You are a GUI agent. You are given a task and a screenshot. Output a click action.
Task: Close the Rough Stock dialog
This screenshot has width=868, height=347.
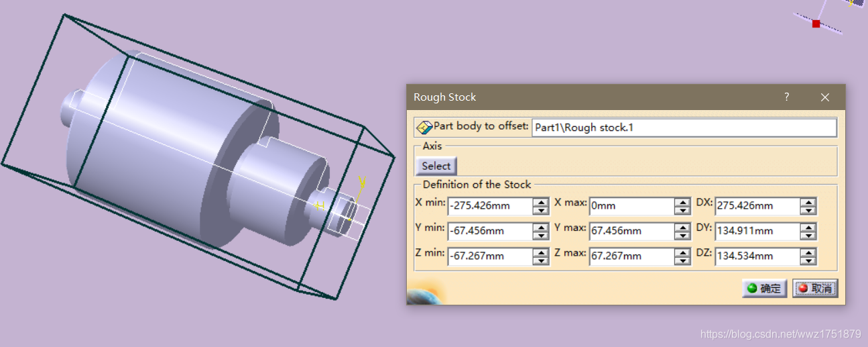[x=825, y=97]
